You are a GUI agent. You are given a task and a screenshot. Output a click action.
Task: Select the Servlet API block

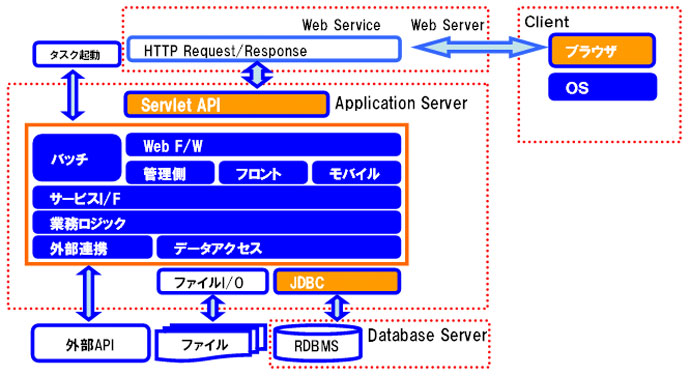226,104
